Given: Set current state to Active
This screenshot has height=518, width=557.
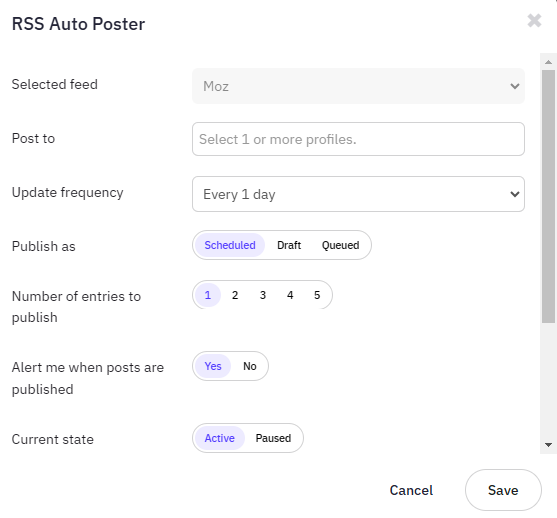Looking at the screenshot, I should pyautogui.click(x=220, y=438).
